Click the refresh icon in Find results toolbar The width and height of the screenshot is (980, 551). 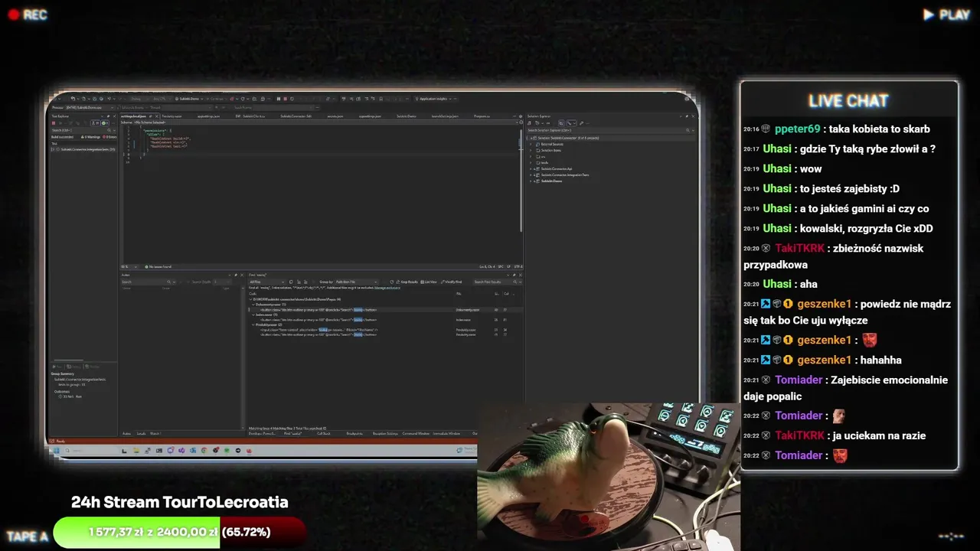tap(391, 282)
